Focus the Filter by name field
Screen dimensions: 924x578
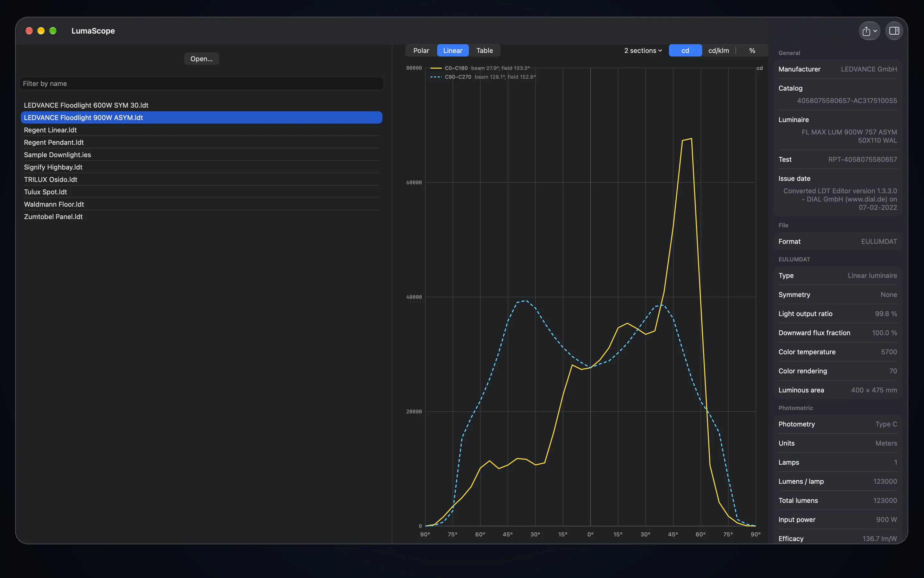[201, 83]
